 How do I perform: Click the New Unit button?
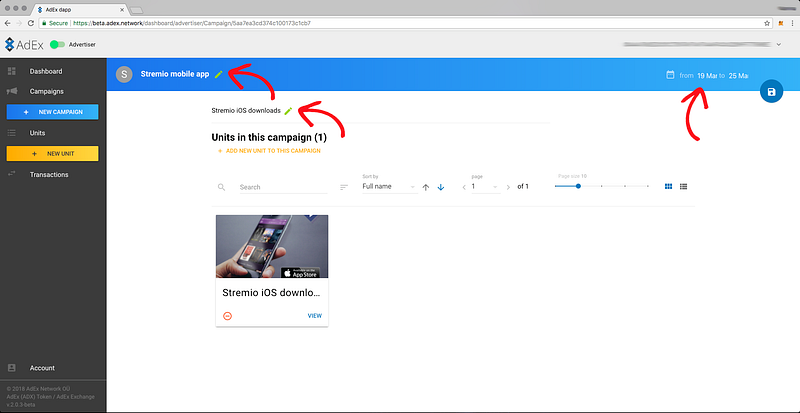[52, 154]
